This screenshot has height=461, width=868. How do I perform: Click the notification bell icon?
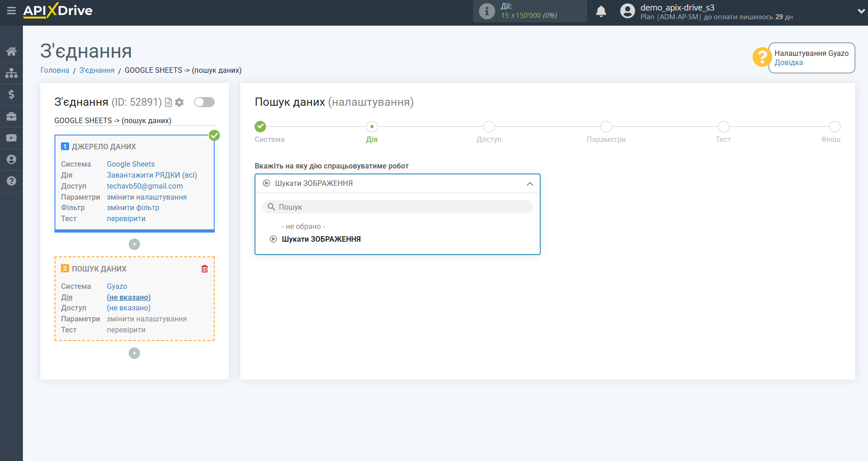[601, 11]
